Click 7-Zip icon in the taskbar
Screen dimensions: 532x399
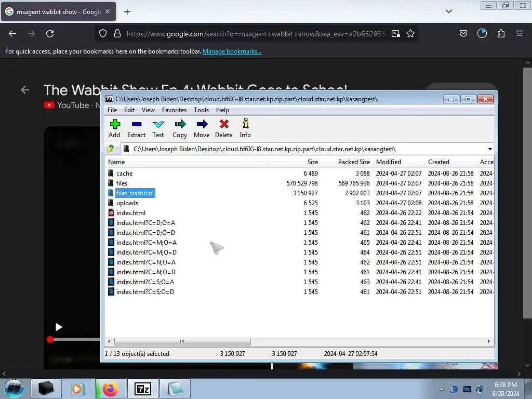tap(142, 389)
